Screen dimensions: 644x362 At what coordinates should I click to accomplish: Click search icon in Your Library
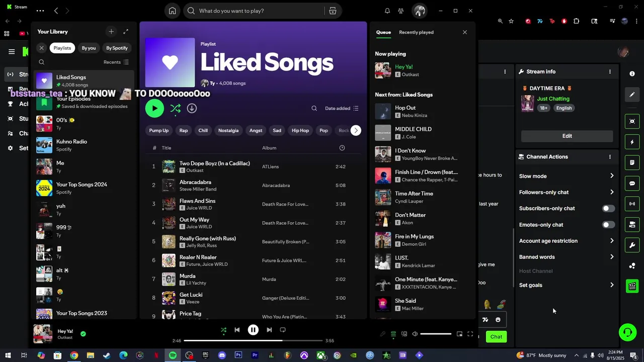pyautogui.click(x=42, y=62)
